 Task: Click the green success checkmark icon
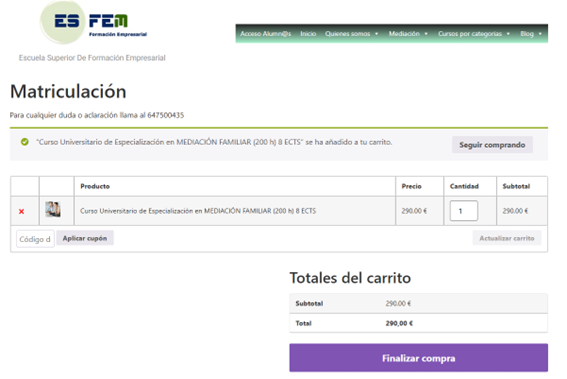click(25, 142)
